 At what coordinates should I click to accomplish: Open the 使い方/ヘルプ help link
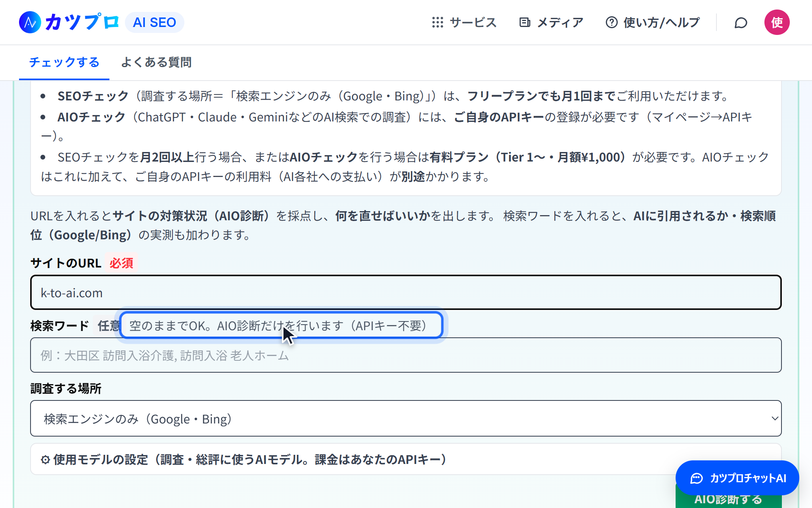[x=653, y=22]
